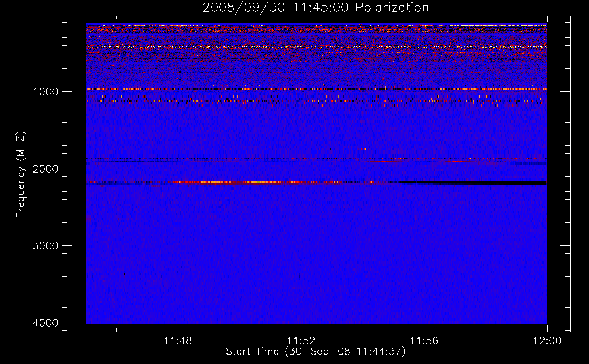589x364 pixels.
Task: Click the 2000 frequency tick label
Action: pos(46,169)
